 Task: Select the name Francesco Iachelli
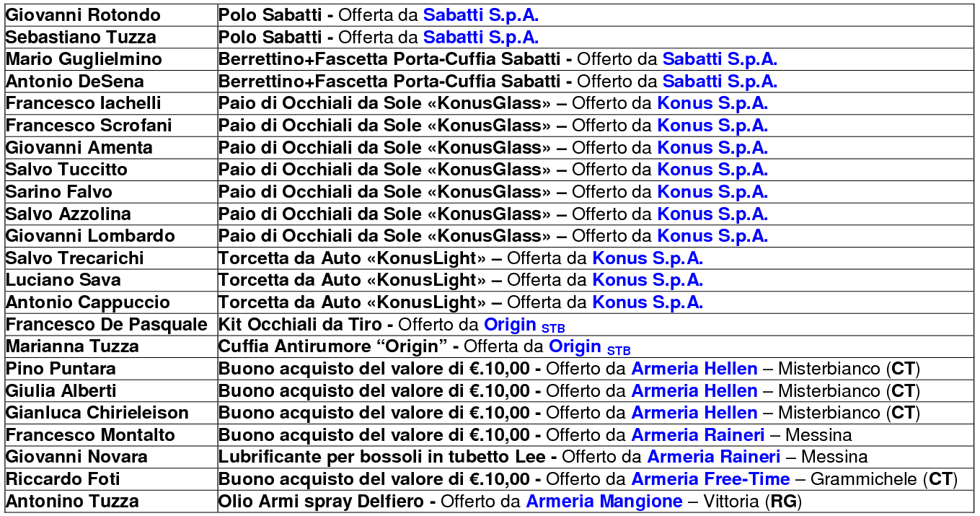pyautogui.click(x=84, y=103)
